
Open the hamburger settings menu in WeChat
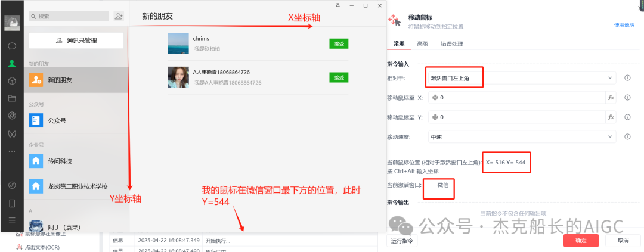tap(12, 220)
